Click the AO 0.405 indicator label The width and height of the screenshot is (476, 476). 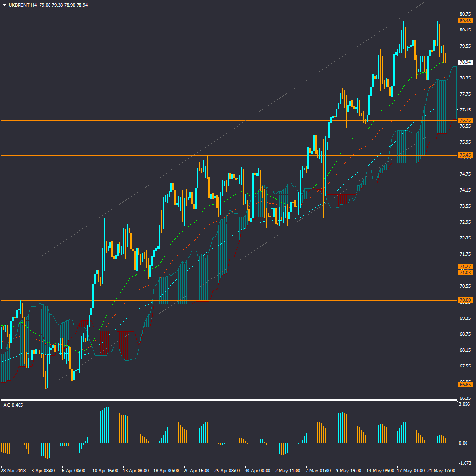pos(13,405)
